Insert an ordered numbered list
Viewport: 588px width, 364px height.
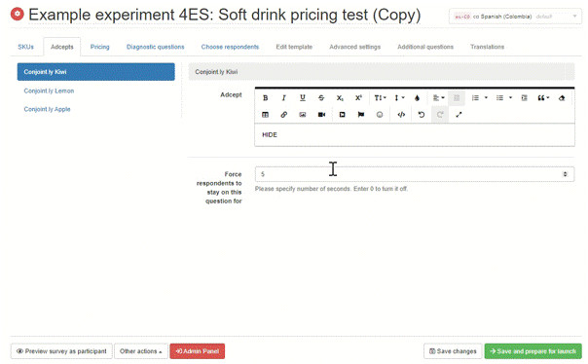click(x=475, y=98)
